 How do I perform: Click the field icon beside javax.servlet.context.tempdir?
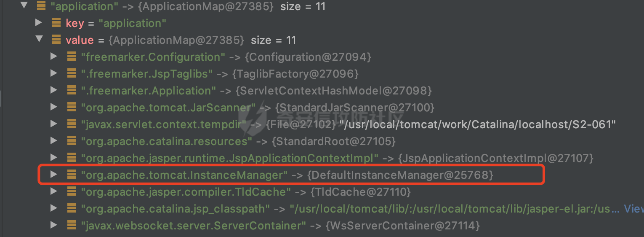[72, 124]
